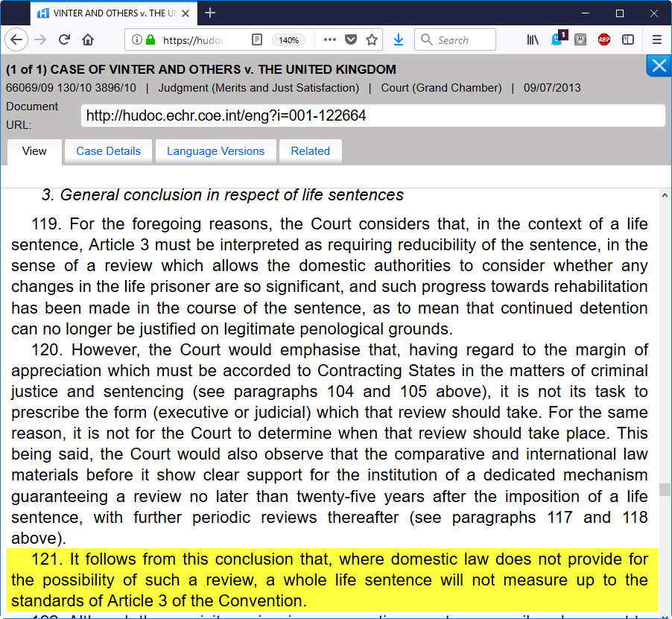Image resolution: width=672 pixels, height=619 pixels.
Task: Click the browser Search box
Action: (455, 39)
